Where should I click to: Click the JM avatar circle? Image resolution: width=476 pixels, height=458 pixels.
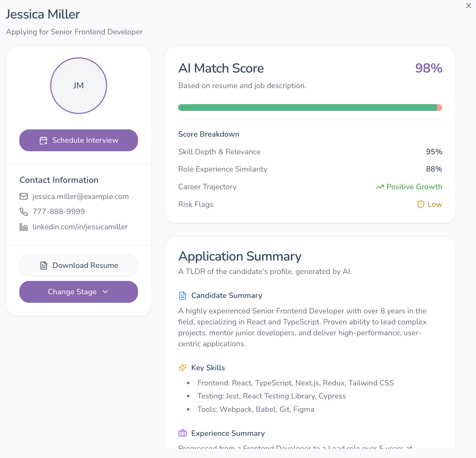point(79,86)
